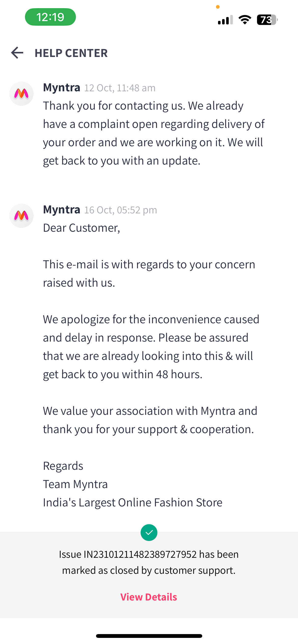
Task: Tap the 16 Oct, 05:52 pm timestamp
Action: pos(121,210)
